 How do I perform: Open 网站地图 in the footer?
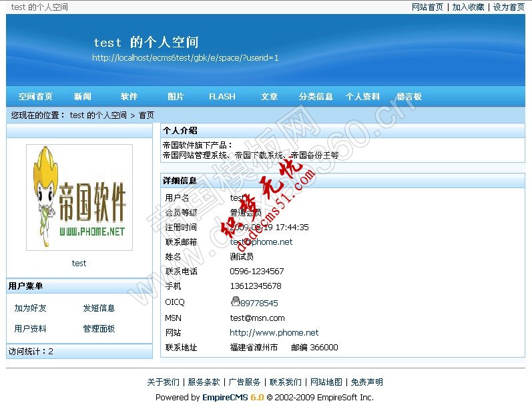(x=326, y=382)
